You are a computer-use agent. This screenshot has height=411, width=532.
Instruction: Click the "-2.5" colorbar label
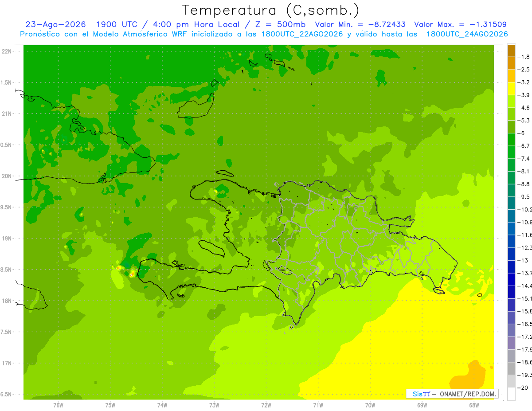[524, 70]
